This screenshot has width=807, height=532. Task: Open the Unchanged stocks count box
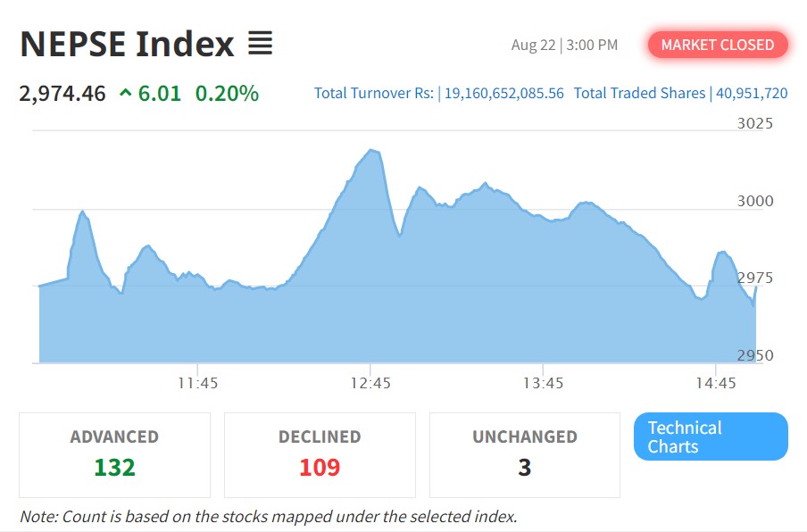click(525, 454)
